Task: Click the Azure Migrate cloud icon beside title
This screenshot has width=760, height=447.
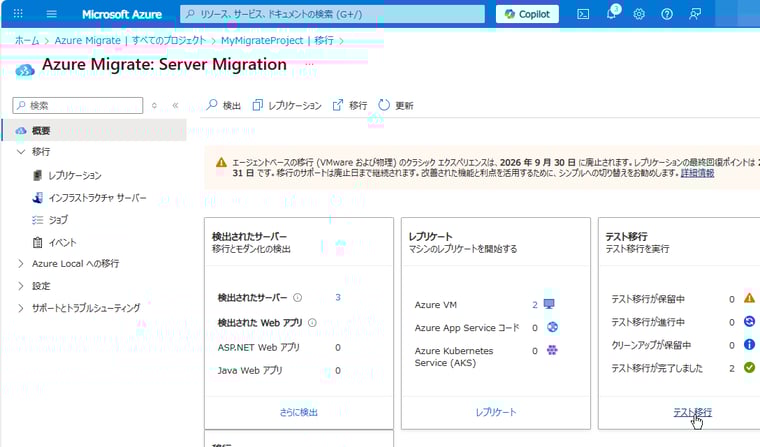Action: (25, 71)
